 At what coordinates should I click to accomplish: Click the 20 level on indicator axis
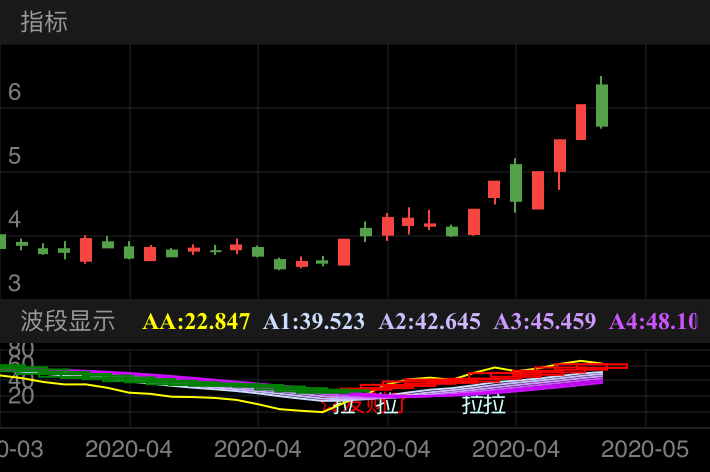coord(21,396)
